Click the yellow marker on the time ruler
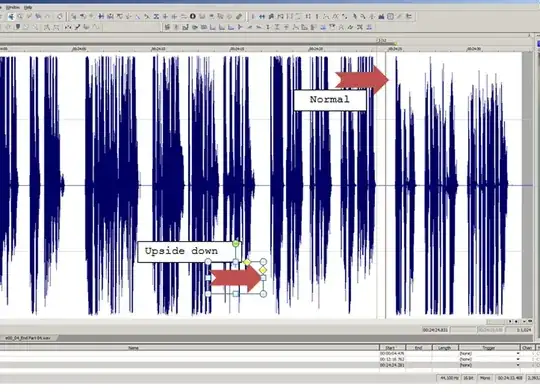 (x=395, y=44)
